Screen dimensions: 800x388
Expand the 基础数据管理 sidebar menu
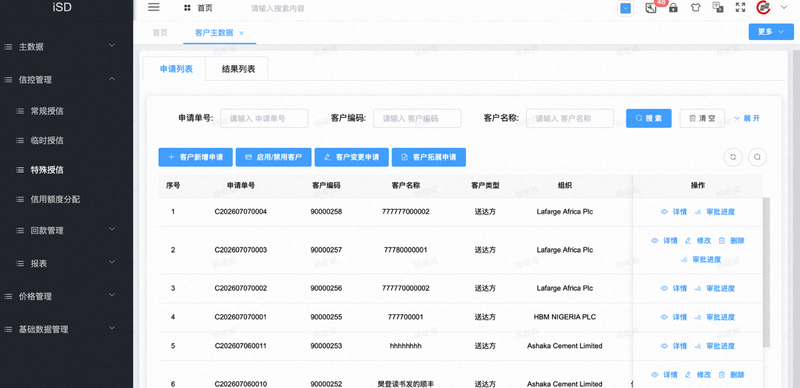click(x=66, y=329)
